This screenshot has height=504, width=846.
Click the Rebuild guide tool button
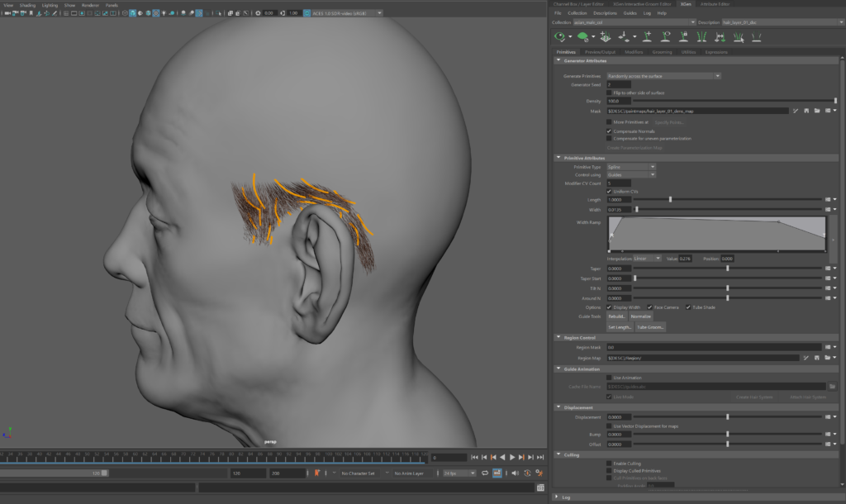tap(617, 316)
